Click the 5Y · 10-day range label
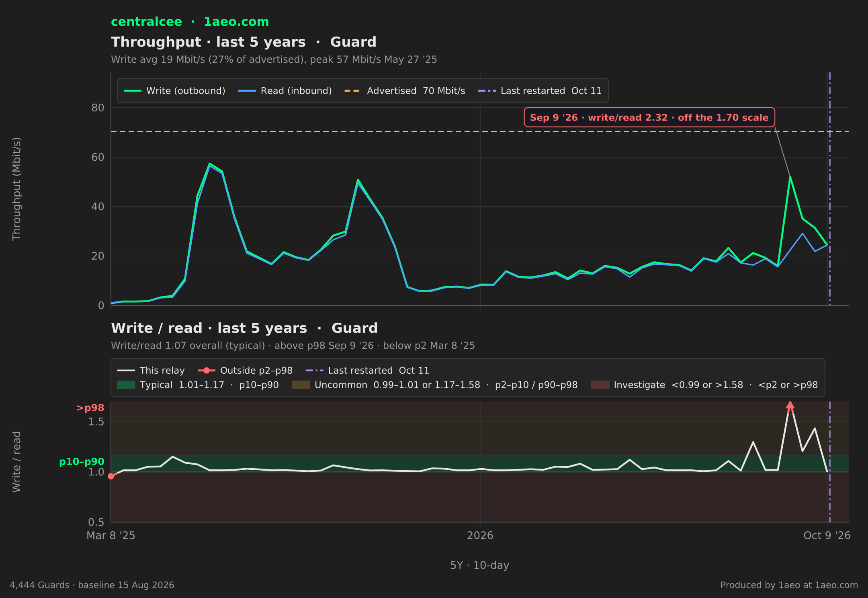This screenshot has width=868, height=598. [x=480, y=565]
